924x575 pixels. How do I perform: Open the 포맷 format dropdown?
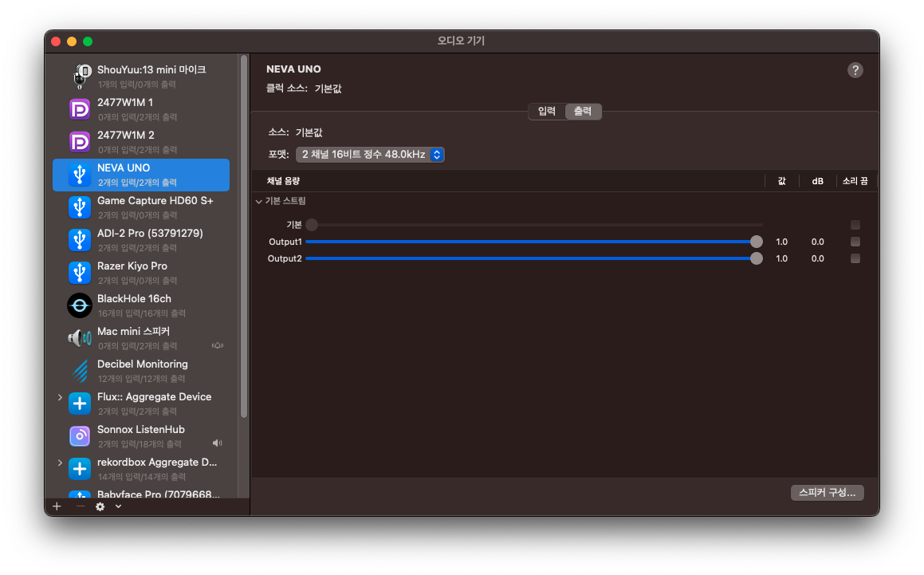point(370,155)
